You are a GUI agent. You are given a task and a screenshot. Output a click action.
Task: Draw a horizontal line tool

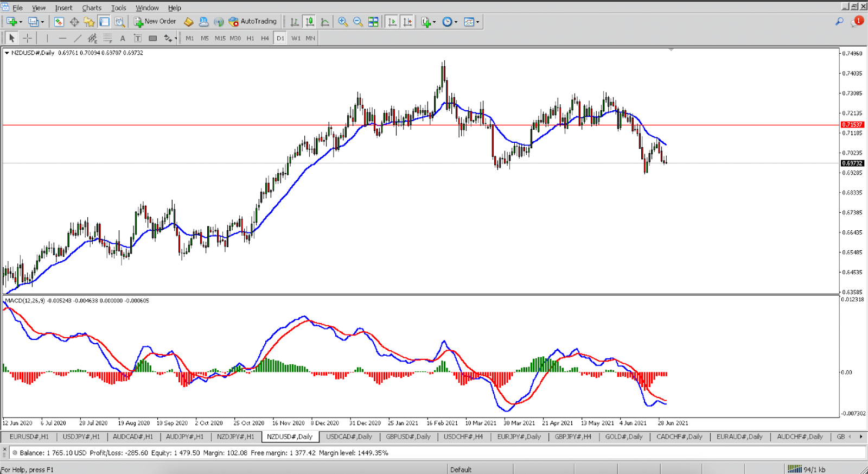[62, 38]
